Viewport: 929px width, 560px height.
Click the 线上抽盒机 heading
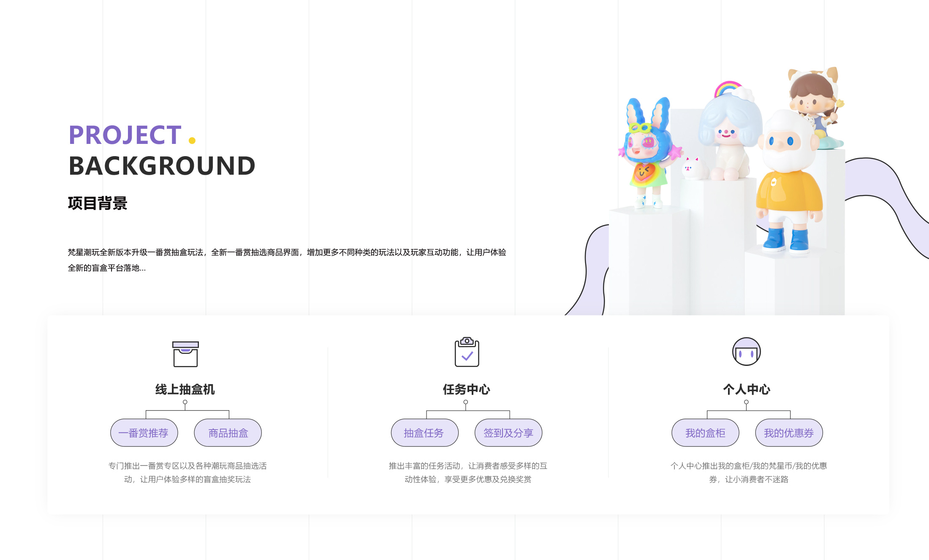pyautogui.click(x=185, y=389)
